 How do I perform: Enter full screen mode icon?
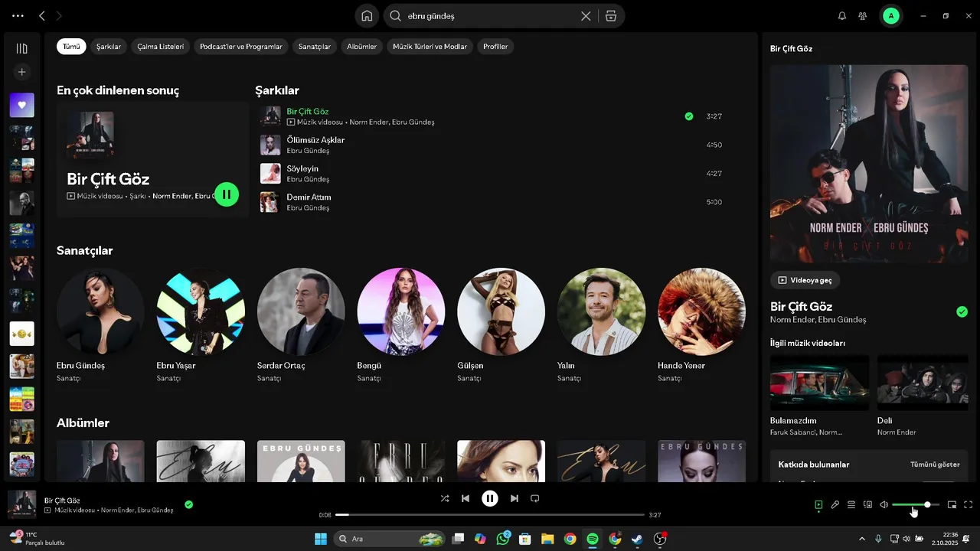pos(969,504)
